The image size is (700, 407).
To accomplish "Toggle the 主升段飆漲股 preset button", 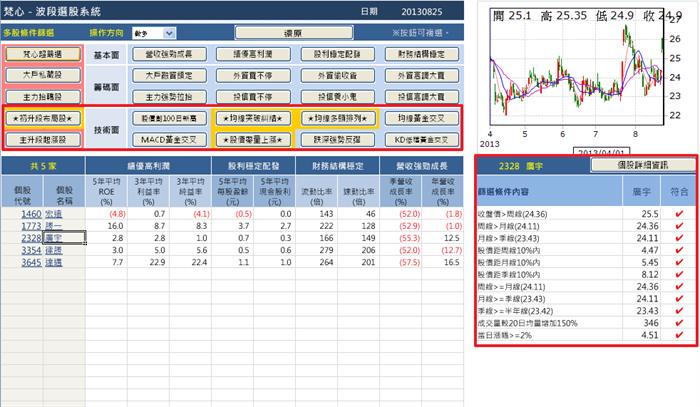I will [x=43, y=140].
